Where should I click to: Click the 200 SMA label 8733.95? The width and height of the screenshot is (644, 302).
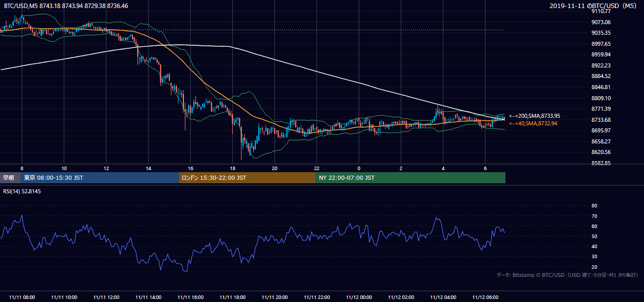(x=535, y=116)
